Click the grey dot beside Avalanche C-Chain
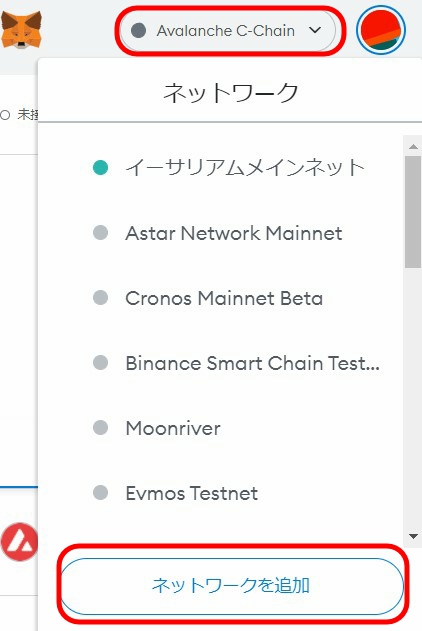 pyautogui.click(x=138, y=31)
